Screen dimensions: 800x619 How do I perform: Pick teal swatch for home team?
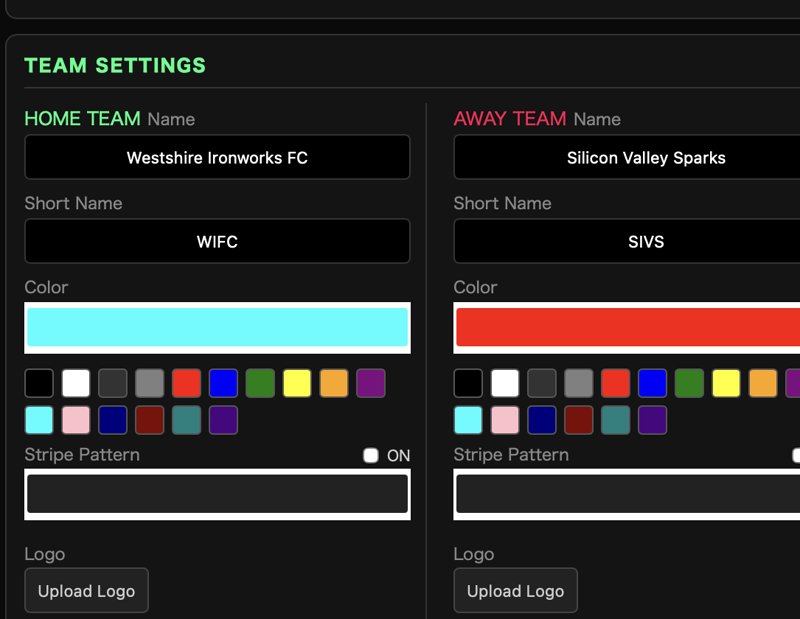[x=187, y=420]
